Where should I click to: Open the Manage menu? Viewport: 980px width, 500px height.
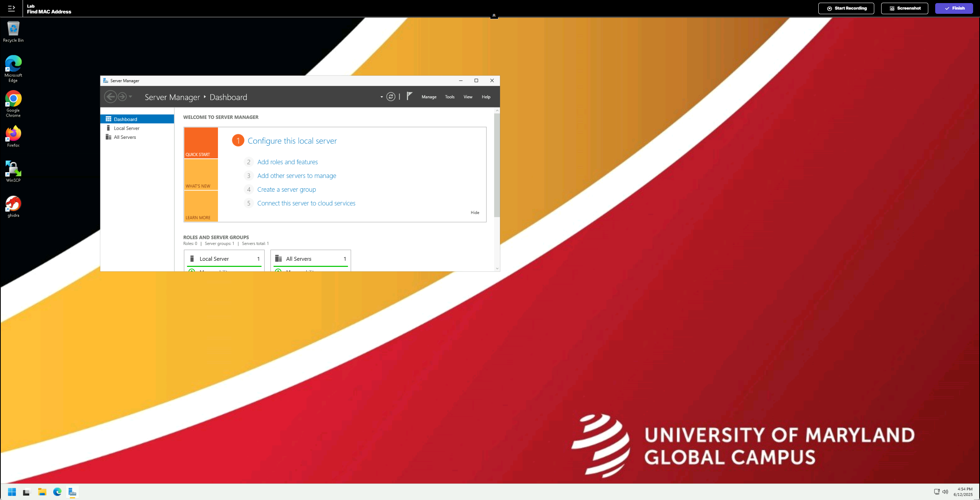click(x=428, y=97)
